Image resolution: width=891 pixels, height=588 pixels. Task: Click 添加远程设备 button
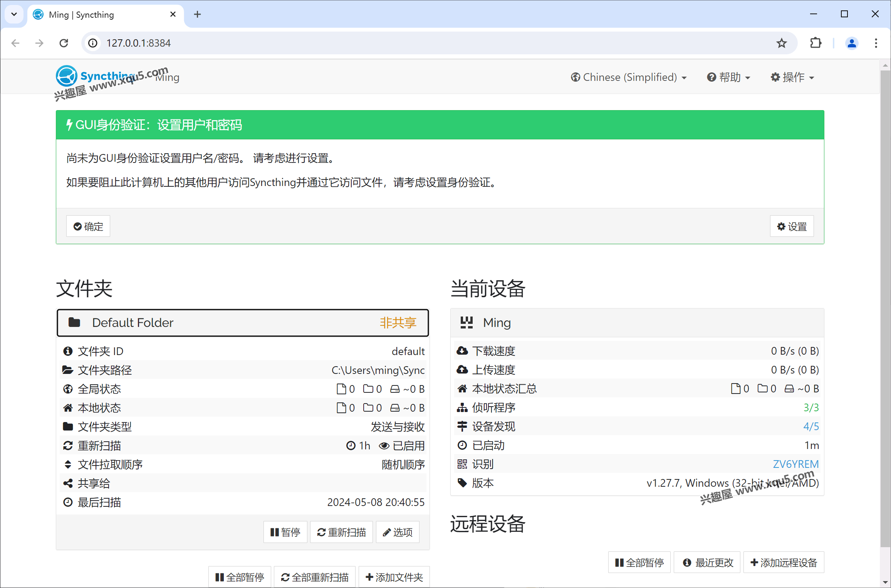pos(784,563)
